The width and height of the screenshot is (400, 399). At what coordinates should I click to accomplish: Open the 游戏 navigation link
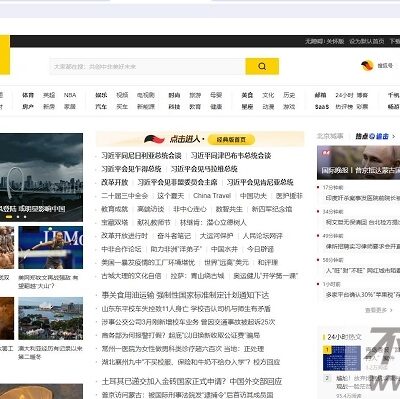coord(289,107)
